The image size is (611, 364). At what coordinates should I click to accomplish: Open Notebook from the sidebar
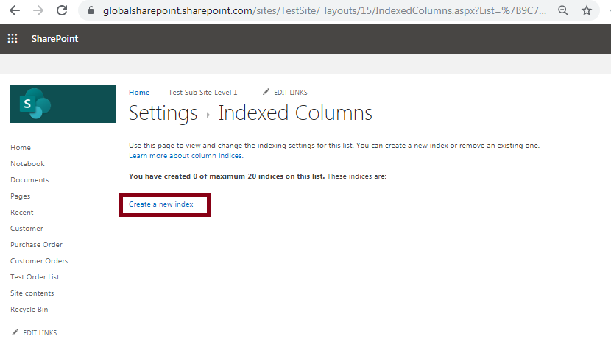[x=27, y=164]
